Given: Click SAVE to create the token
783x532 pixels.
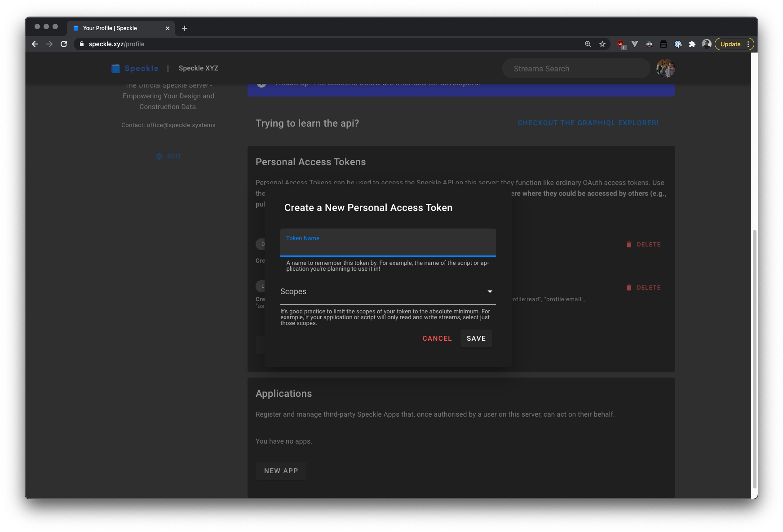Looking at the screenshot, I should (476, 338).
